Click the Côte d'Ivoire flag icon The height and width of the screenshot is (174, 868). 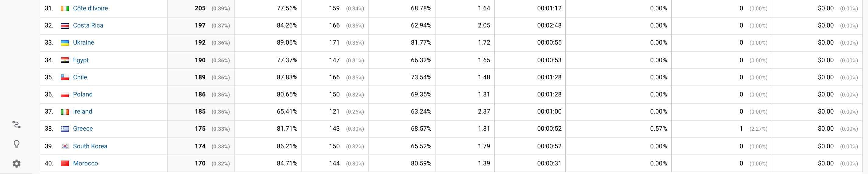[x=65, y=9]
